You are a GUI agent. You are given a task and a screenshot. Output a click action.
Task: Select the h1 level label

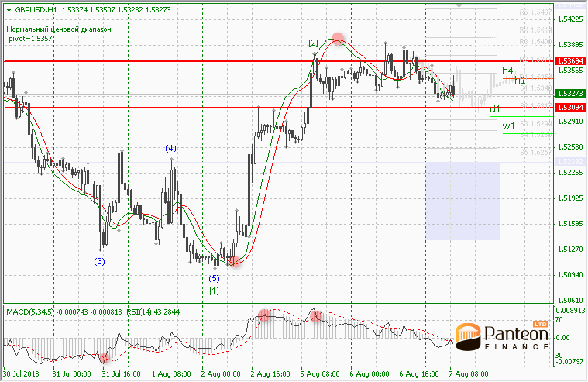click(x=520, y=81)
